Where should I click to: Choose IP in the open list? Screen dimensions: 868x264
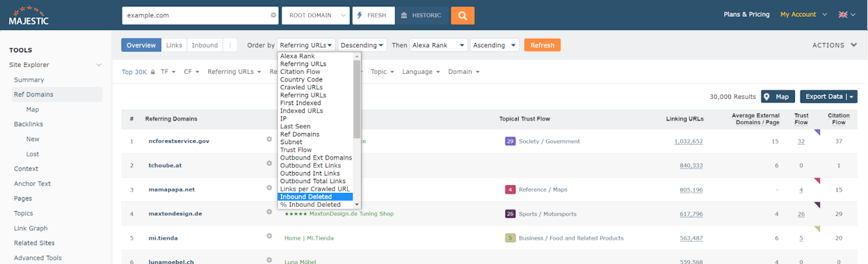click(x=316, y=118)
